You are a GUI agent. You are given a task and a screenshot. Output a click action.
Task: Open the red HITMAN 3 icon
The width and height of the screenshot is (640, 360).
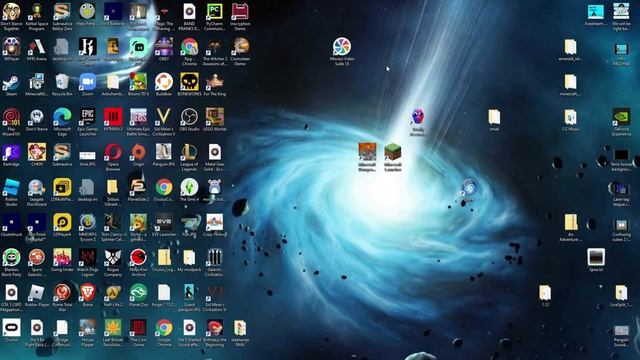113,117
